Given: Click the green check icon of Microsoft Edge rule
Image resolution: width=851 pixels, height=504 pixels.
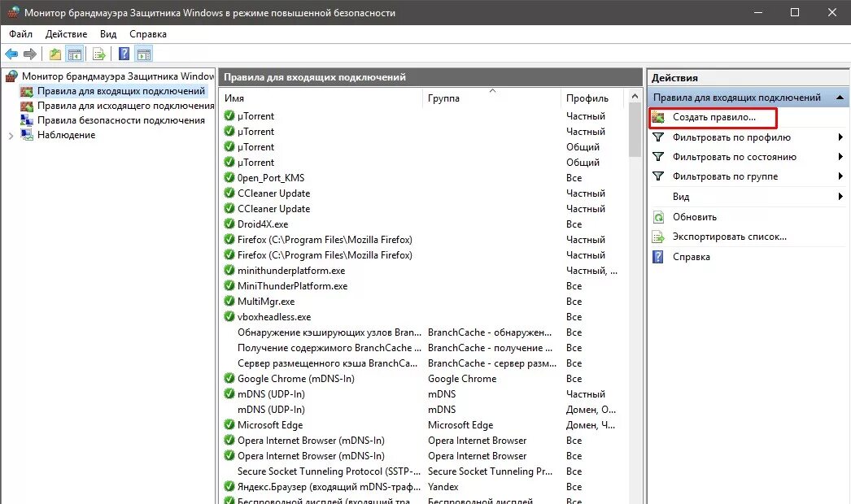Looking at the screenshot, I should click(x=229, y=425).
